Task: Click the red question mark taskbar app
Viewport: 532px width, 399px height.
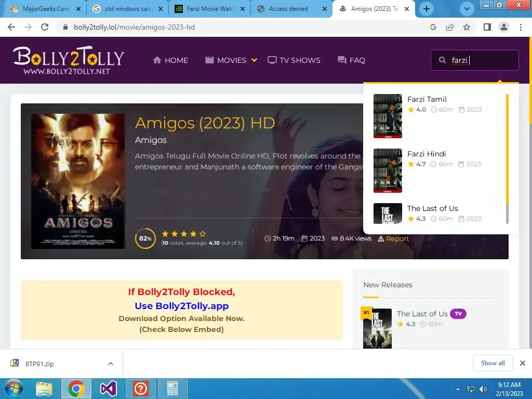Action: 140,389
